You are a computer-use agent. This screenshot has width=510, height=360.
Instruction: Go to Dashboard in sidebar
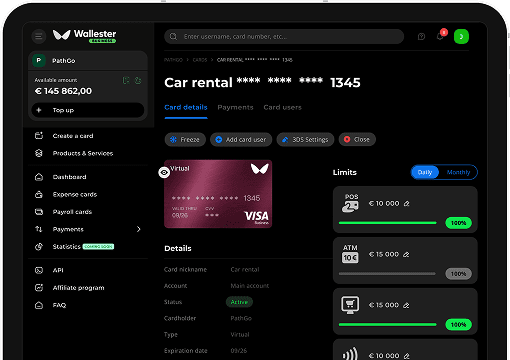coord(69,177)
